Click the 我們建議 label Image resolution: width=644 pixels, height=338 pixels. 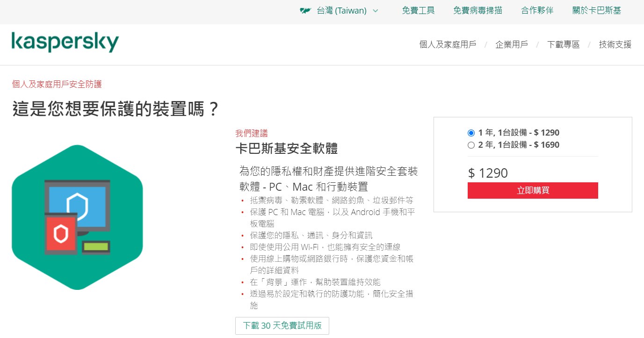(x=252, y=133)
